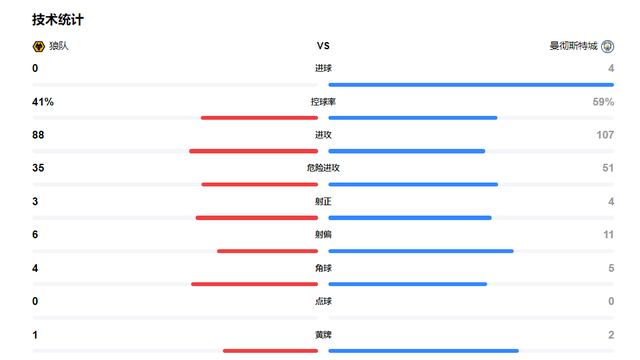Select the 点球 penalty stat label
Screen dimensions: 640x360
(323, 301)
